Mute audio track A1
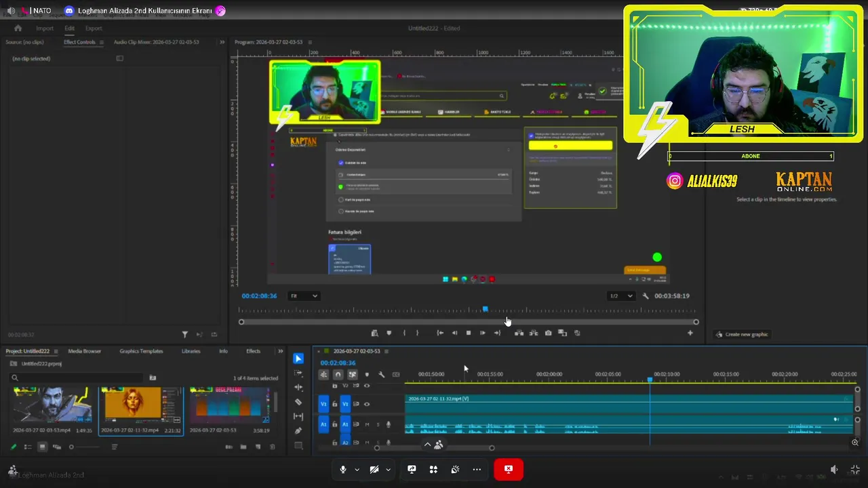Screen dimensions: 868x488 tap(367, 424)
